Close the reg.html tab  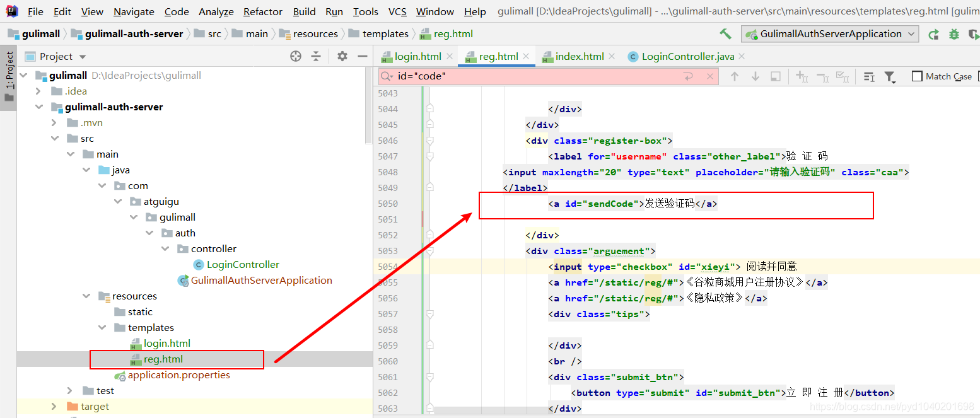click(527, 56)
